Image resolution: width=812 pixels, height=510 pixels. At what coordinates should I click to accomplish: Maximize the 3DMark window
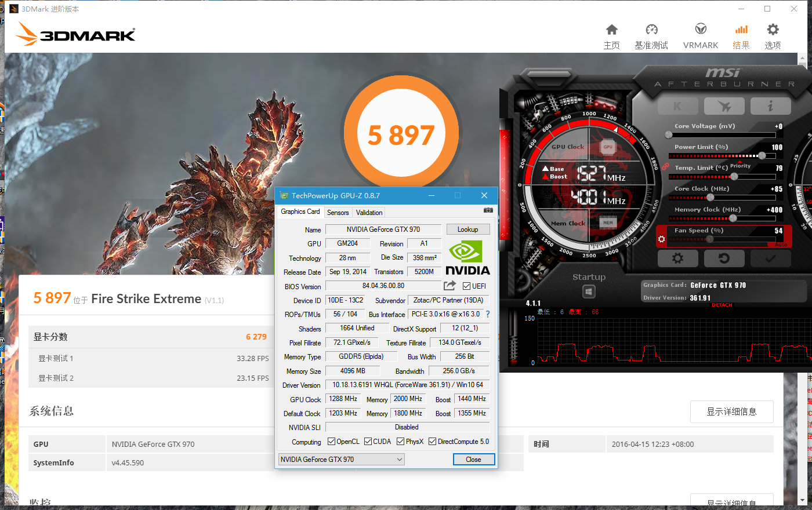pos(767,9)
